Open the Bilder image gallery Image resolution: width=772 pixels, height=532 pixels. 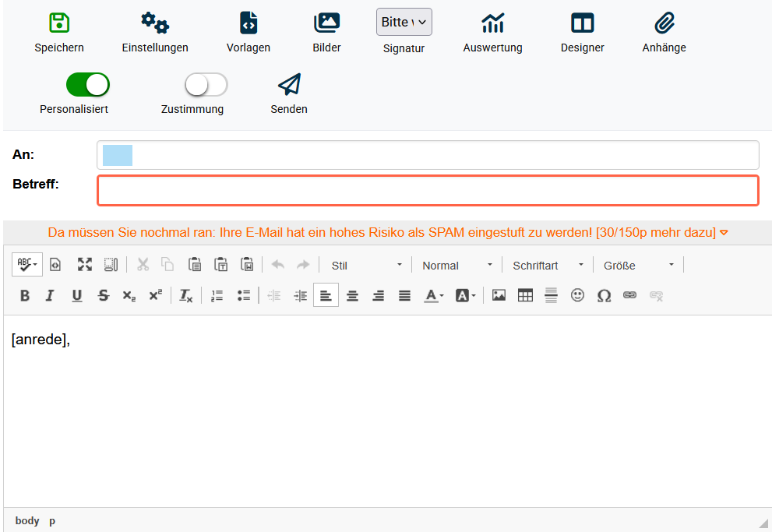[x=326, y=23]
